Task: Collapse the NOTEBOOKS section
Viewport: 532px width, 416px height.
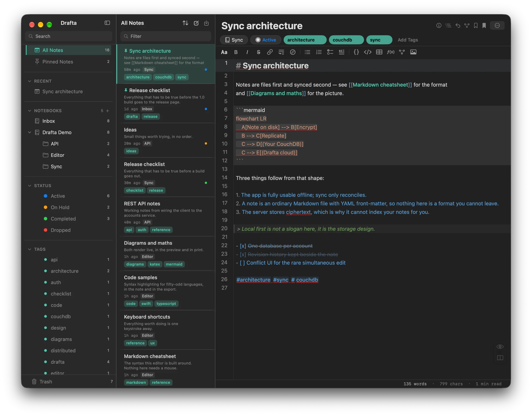Action: tap(29, 111)
